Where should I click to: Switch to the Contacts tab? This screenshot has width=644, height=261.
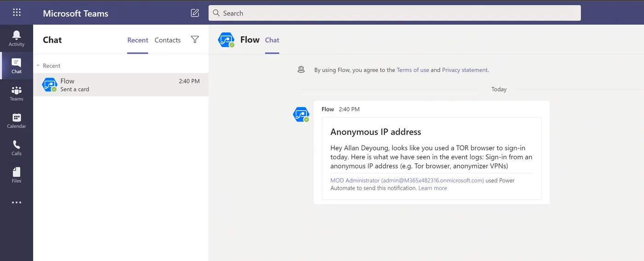(167, 40)
